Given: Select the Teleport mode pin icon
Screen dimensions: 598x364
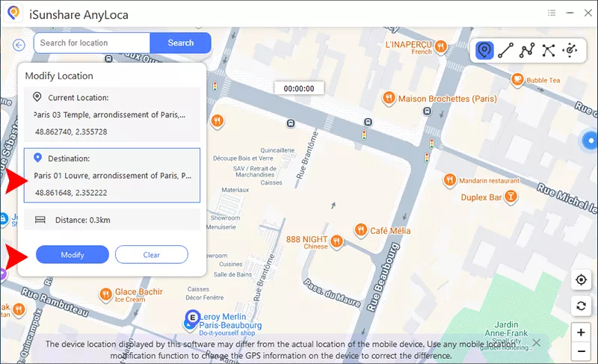Looking at the screenshot, I should [485, 50].
